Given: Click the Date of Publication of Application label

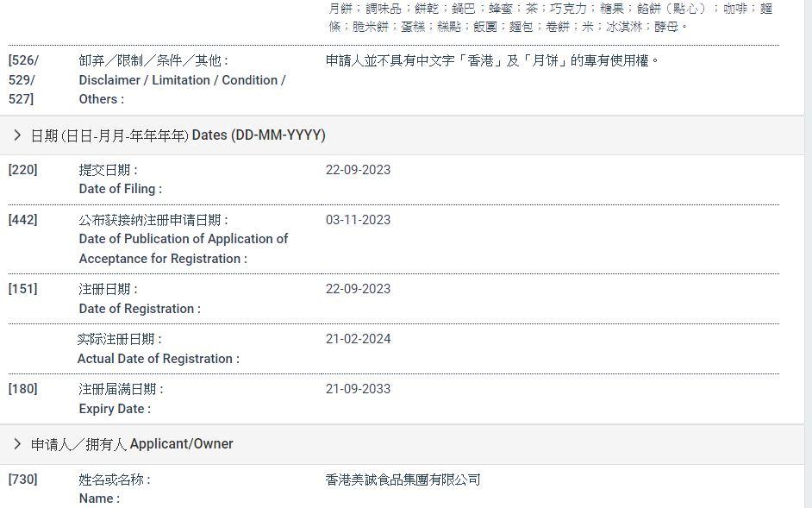Looking at the screenshot, I should pyautogui.click(x=184, y=239).
